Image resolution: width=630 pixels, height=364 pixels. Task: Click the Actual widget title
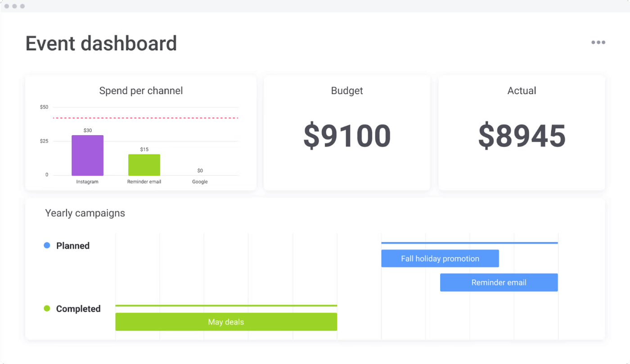point(522,91)
